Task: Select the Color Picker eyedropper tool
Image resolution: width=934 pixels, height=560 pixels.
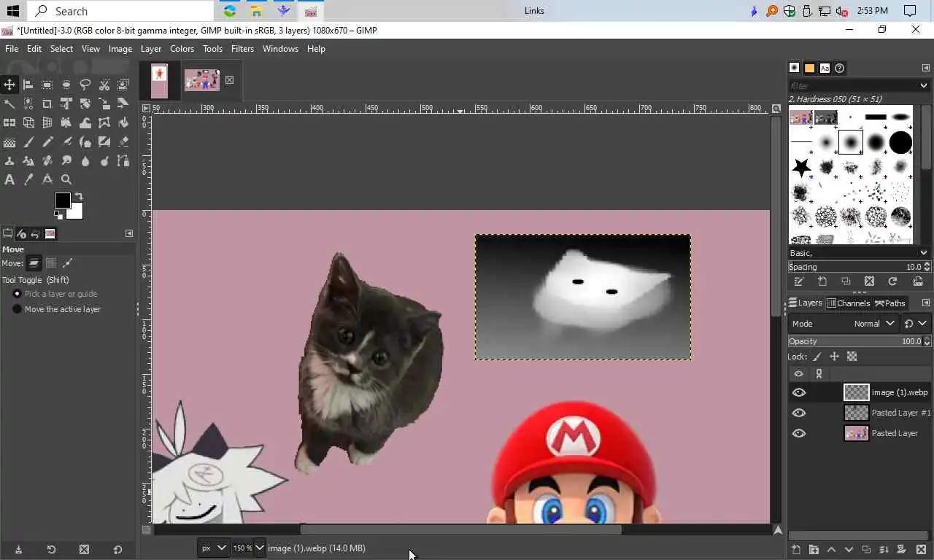Action: click(x=28, y=179)
